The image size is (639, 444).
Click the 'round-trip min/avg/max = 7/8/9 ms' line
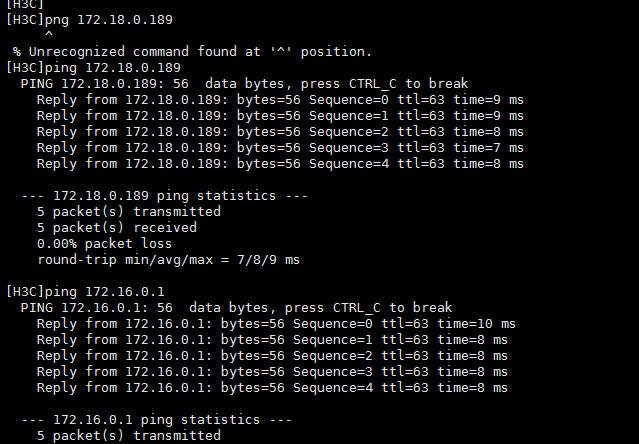tap(168, 259)
